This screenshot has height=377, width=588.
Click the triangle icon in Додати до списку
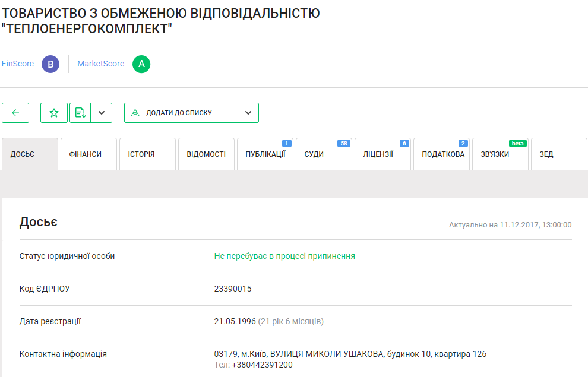[135, 113]
